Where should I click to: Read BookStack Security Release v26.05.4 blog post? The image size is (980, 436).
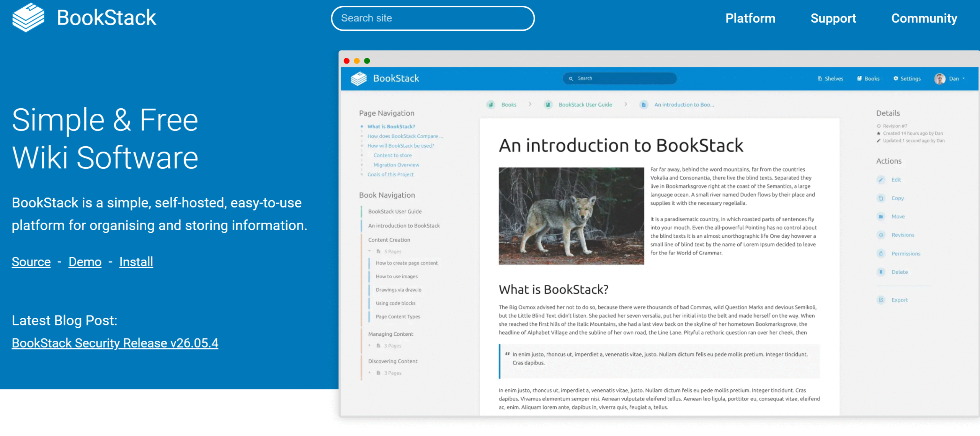[115, 343]
